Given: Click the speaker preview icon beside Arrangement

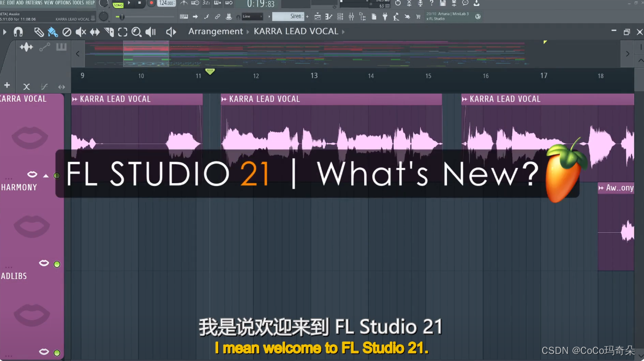Looking at the screenshot, I should point(171,32).
